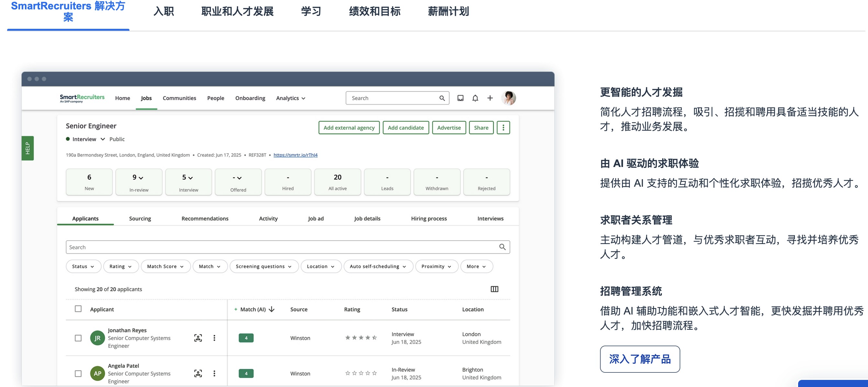Open the Match filter dropdown
This screenshot has width=868, height=387.
tap(210, 266)
